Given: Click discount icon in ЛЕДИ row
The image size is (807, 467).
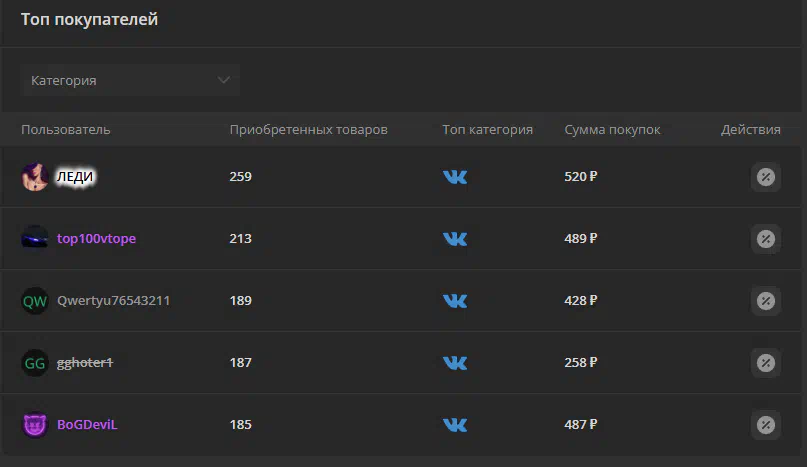Looking at the screenshot, I should 765,177.
